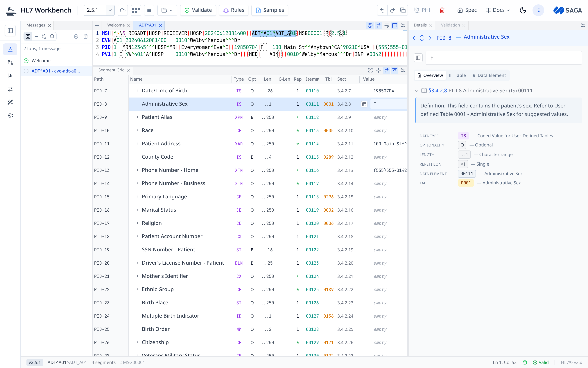Toggle PHI masking
Image resolution: width=588 pixels, height=368 pixels.
tap(422, 10)
